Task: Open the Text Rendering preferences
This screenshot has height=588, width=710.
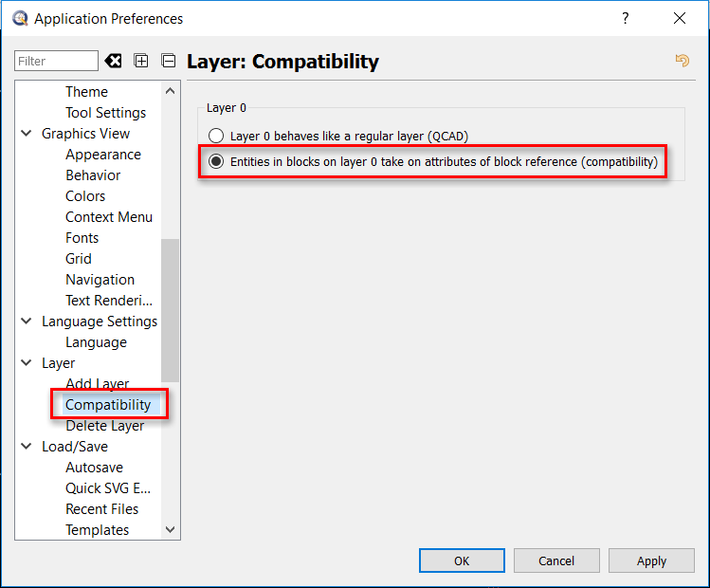Action: coord(109,301)
